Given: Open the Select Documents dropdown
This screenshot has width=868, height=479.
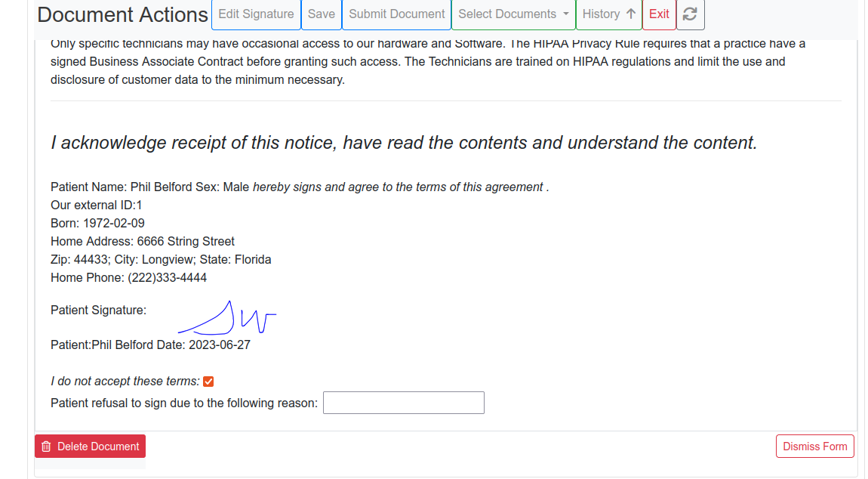Looking at the screenshot, I should [x=513, y=14].
